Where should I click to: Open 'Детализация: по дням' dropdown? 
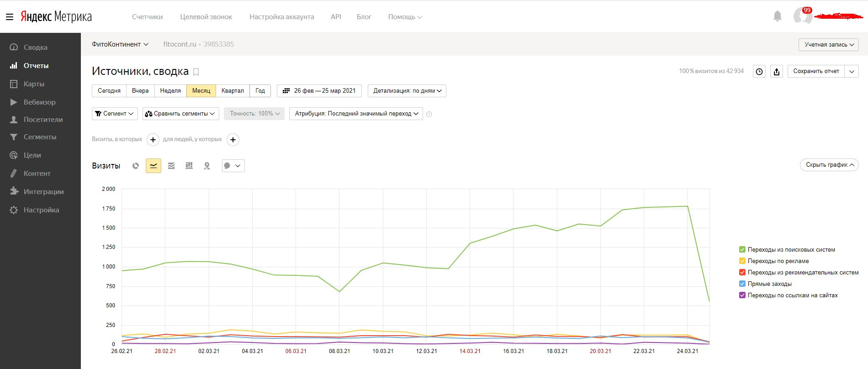[x=407, y=91]
